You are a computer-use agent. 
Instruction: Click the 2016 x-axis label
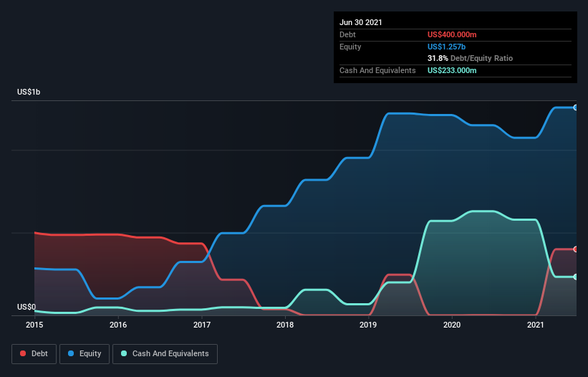(118, 325)
